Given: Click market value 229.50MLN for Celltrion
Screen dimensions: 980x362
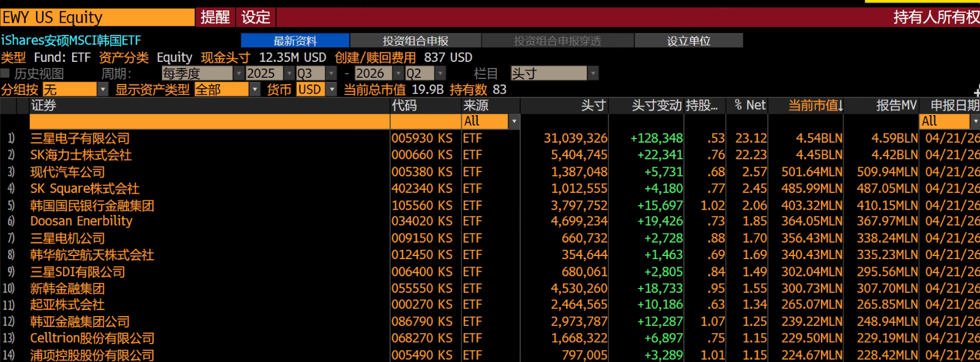Looking at the screenshot, I should click(x=812, y=338).
